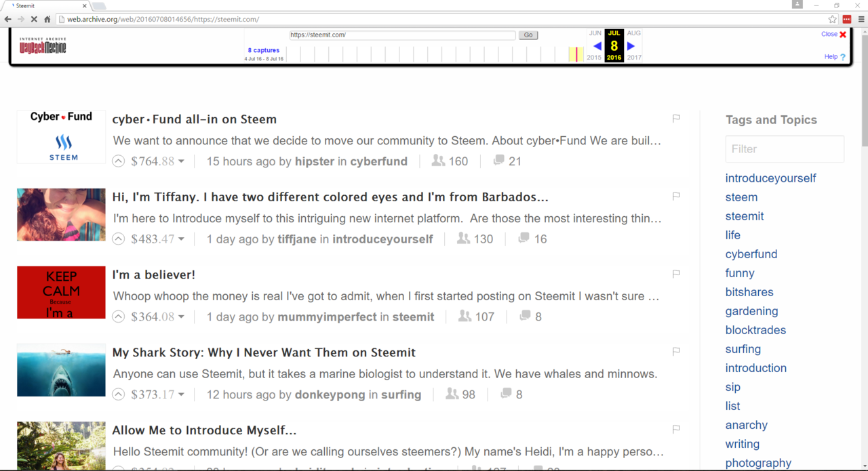
Task: Select the anarchy tag in sidebar
Action: 746,425
